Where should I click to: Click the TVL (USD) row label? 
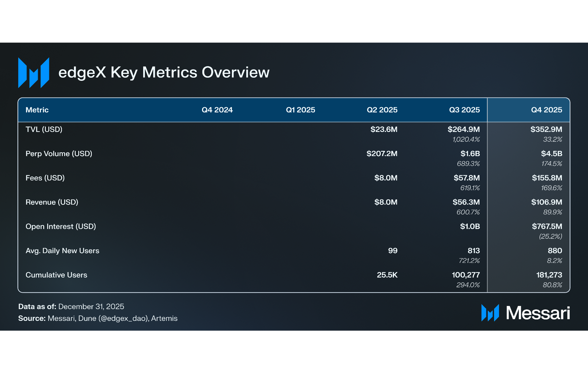click(x=44, y=129)
